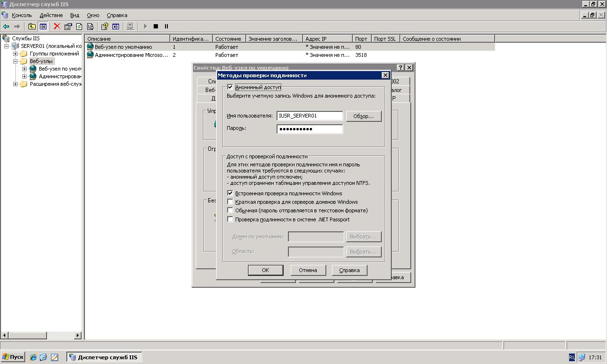
Task: Expand the Администрирование node in tree
Action: click(x=24, y=76)
